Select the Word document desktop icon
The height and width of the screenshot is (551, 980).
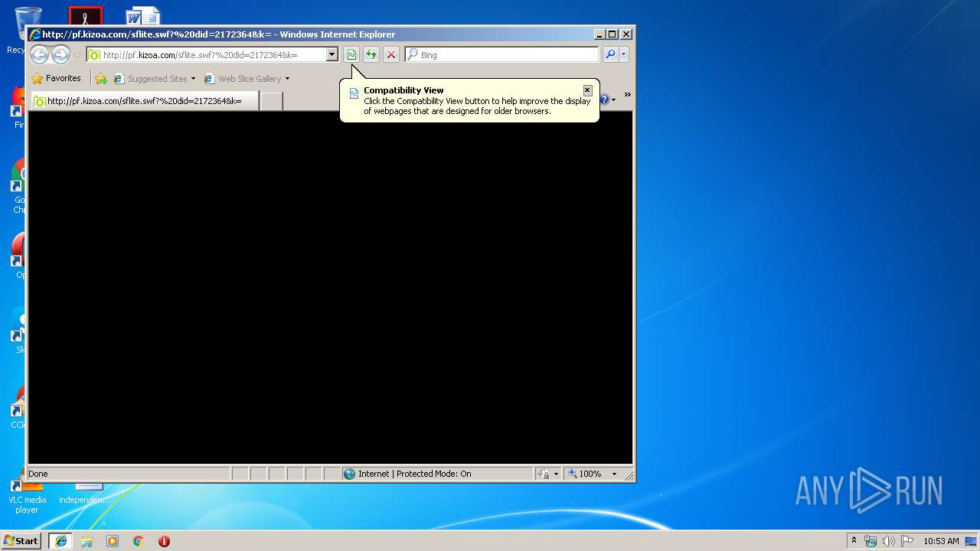point(142,16)
